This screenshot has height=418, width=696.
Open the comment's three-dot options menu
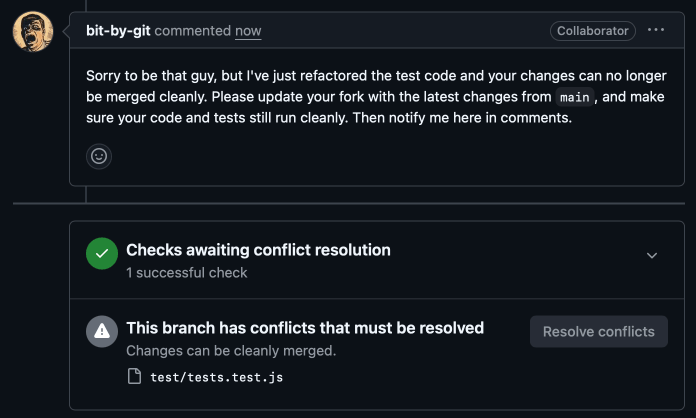tap(656, 30)
